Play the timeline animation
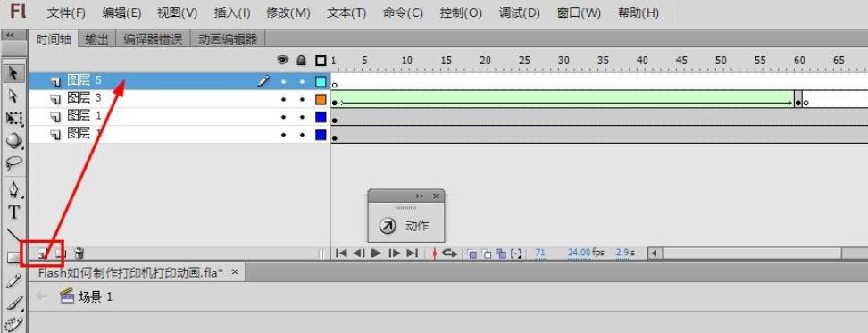Image resolution: width=868 pixels, height=333 pixels. click(377, 254)
